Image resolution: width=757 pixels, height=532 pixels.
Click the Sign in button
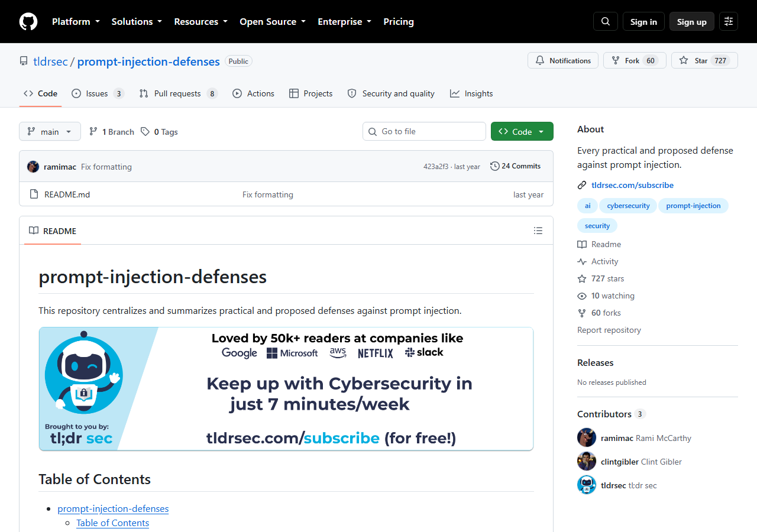643,21
